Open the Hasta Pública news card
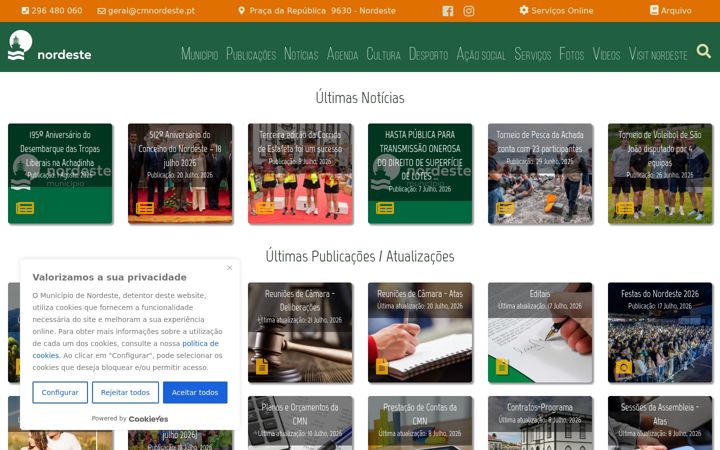720x450 pixels. [x=420, y=174]
